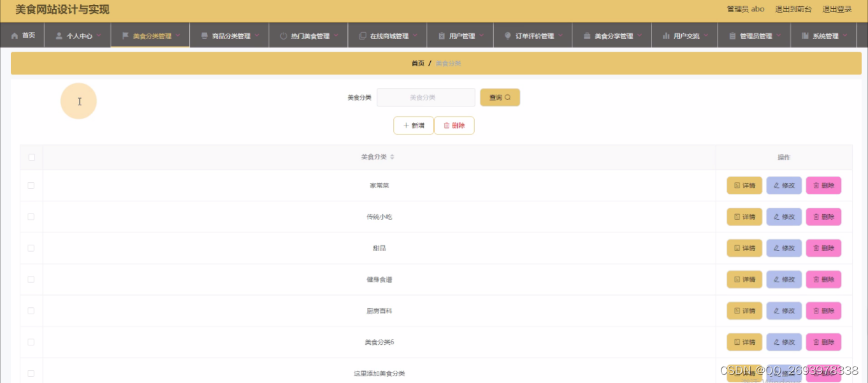Go to 首页 via the home icon

pyautogui.click(x=15, y=36)
